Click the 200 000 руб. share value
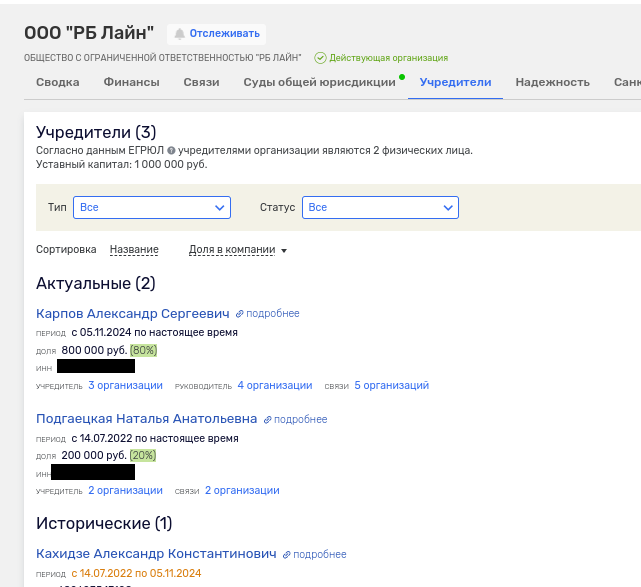The width and height of the screenshot is (641, 587). coord(94,455)
